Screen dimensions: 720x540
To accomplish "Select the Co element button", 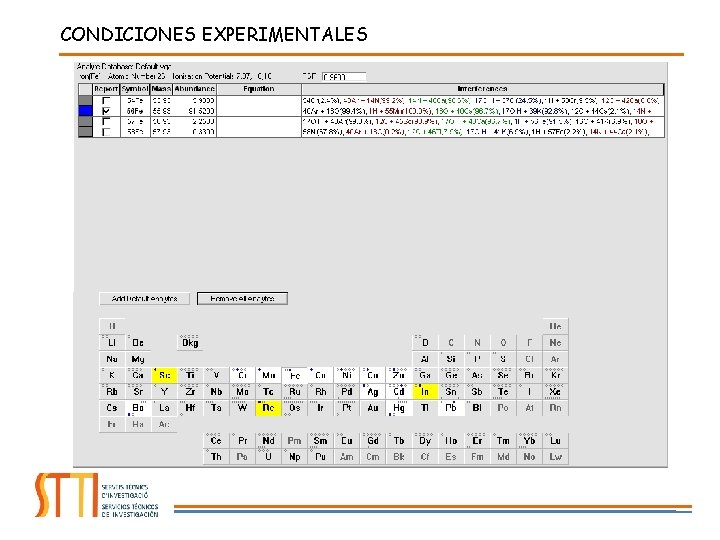I will click(x=321, y=375).
